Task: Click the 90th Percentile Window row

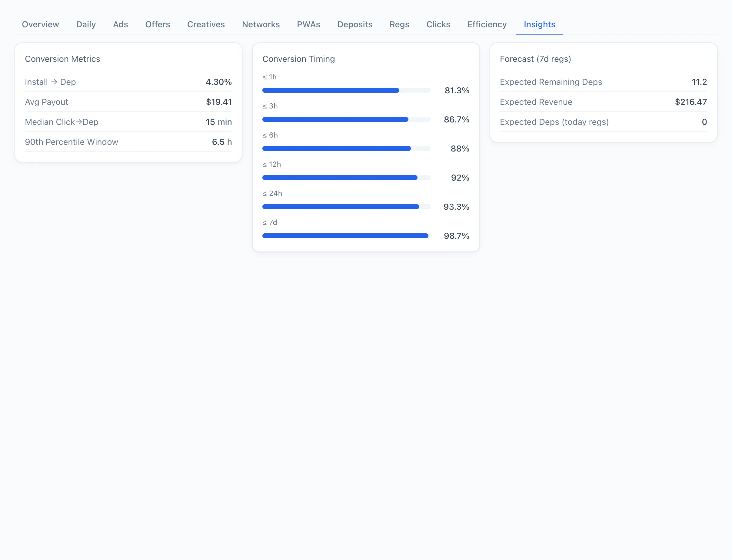Action: [x=128, y=142]
